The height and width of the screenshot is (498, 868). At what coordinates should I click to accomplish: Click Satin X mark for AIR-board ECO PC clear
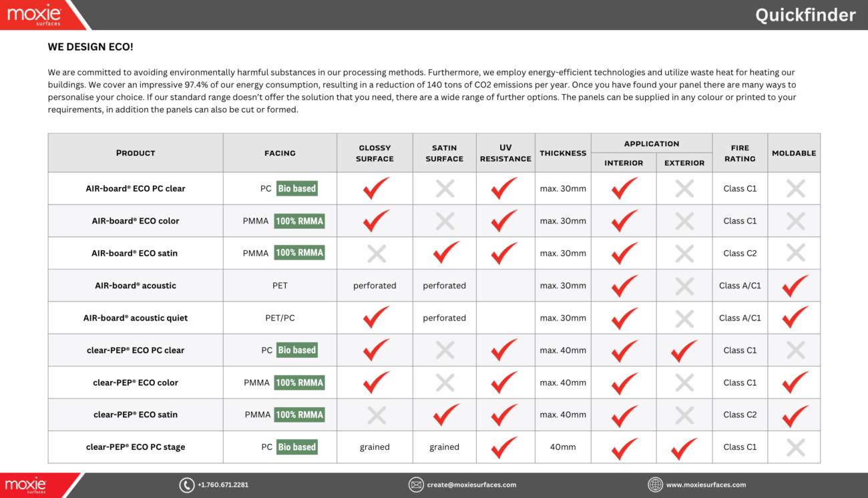(445, 188)
